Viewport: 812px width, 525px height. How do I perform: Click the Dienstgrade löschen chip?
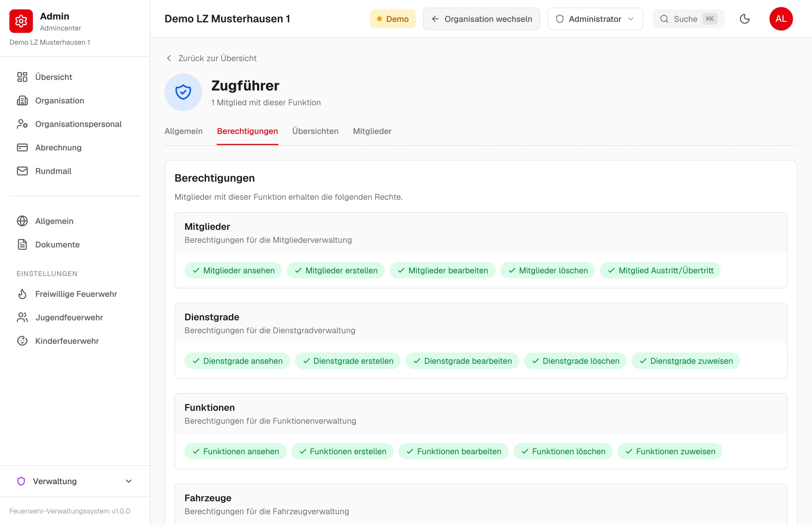click(x=575, y=361)
